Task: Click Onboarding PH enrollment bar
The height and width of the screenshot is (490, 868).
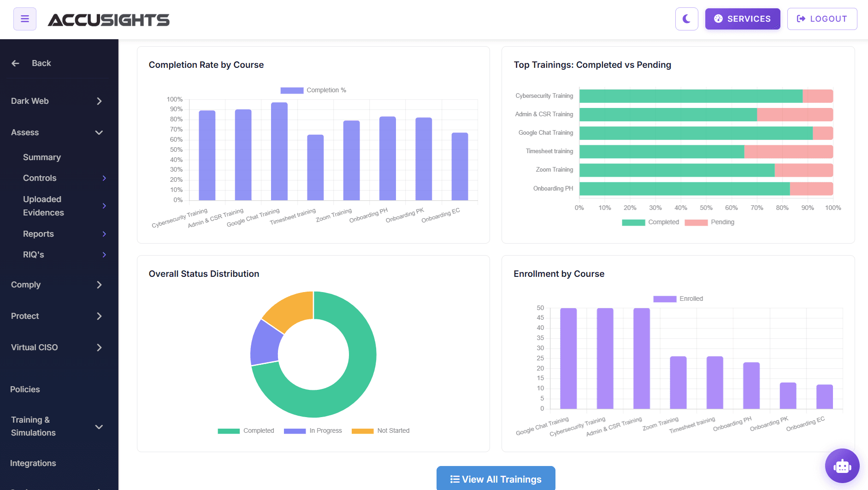Action: (751, 386)
